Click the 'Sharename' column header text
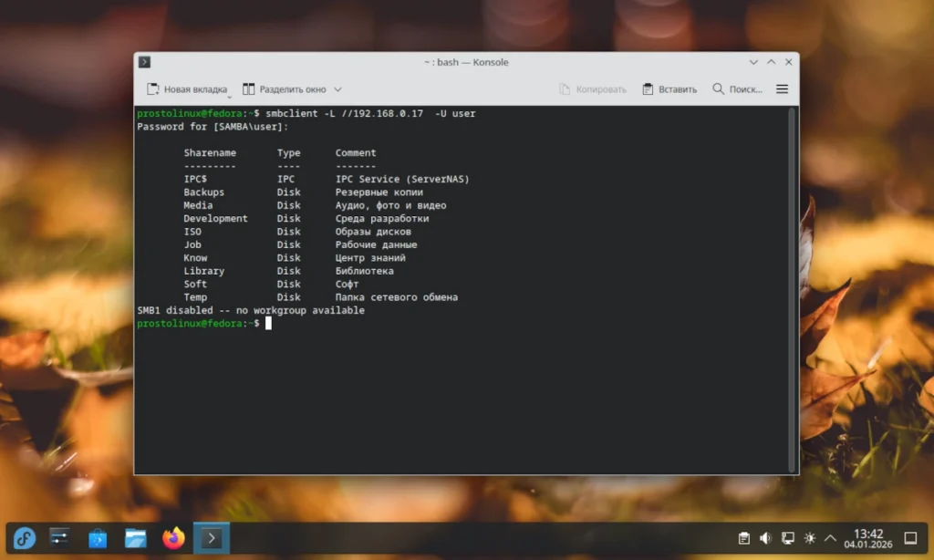Image resolution: width=934 pixels, height=560 pixels. click(210, 153)
